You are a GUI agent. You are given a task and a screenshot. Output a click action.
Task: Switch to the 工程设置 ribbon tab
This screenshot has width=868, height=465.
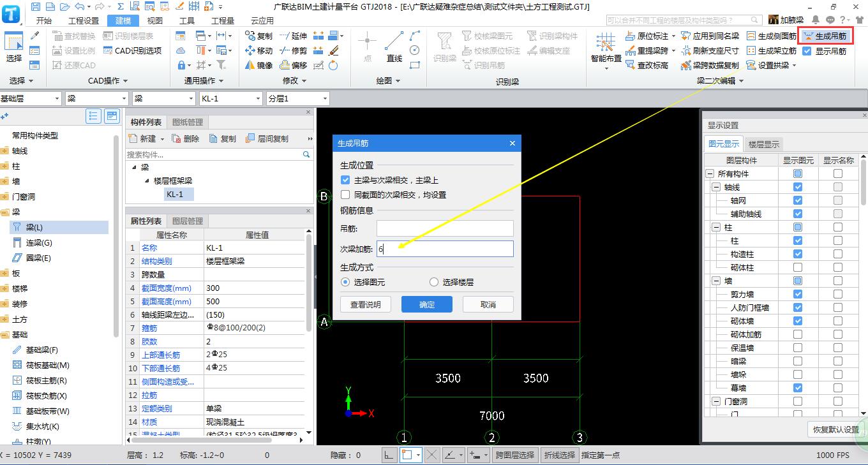84,21
